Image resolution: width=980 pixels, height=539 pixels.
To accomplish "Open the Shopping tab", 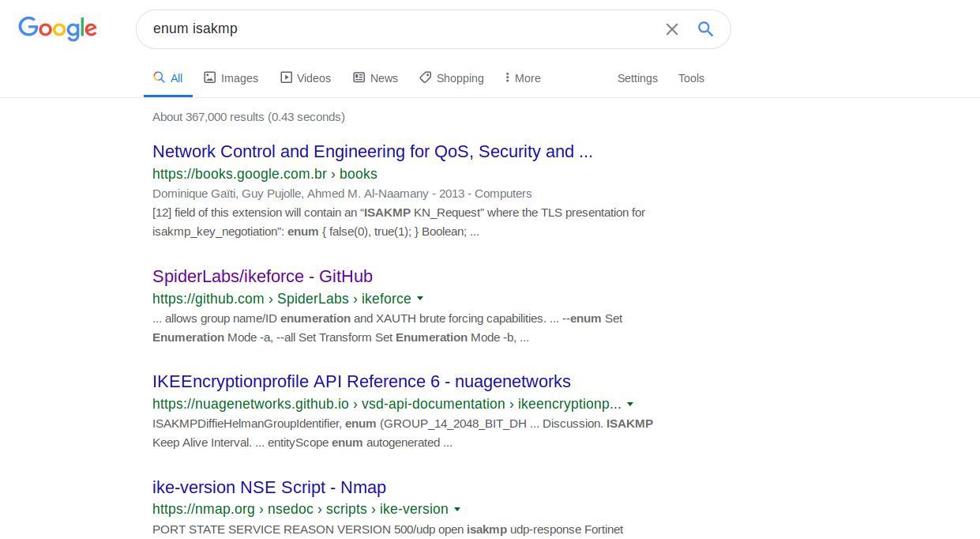I will tap(452, 78).
